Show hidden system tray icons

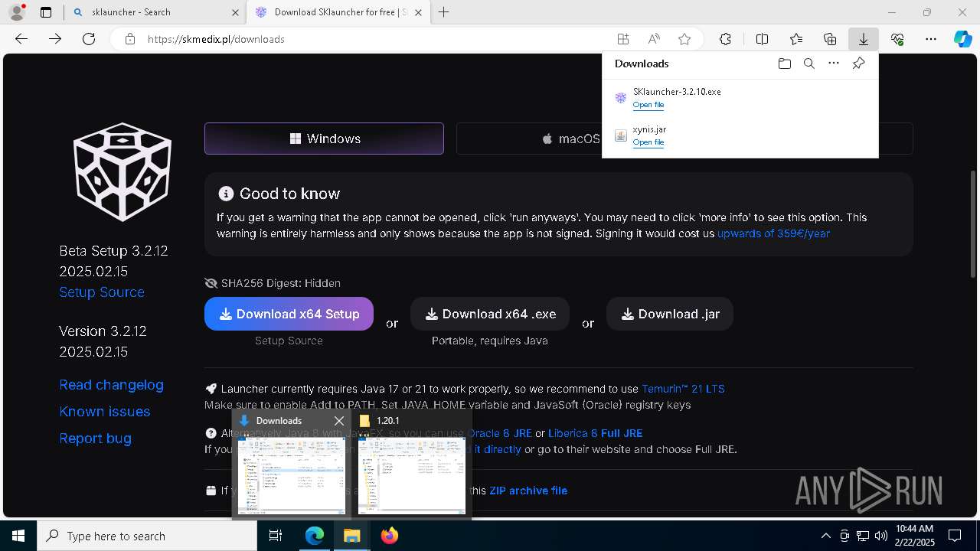pyautogui.click(x=825, y=536)
